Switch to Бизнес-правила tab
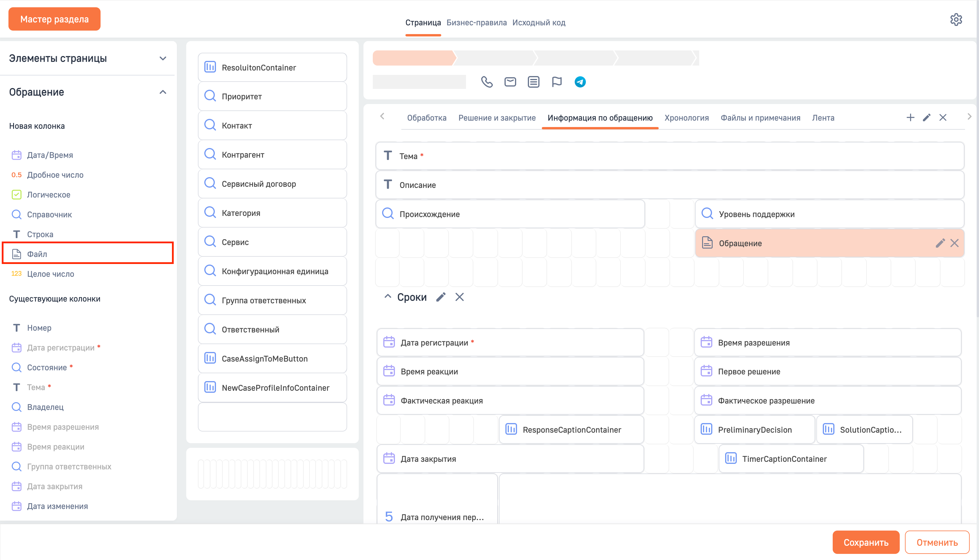The image size is (979, 560). click(476, 23)
